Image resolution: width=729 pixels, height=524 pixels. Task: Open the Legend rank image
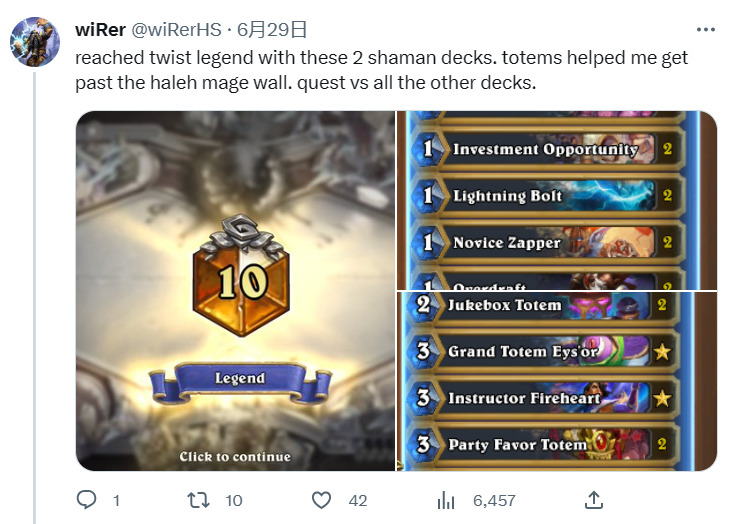(x=235, y=291)
